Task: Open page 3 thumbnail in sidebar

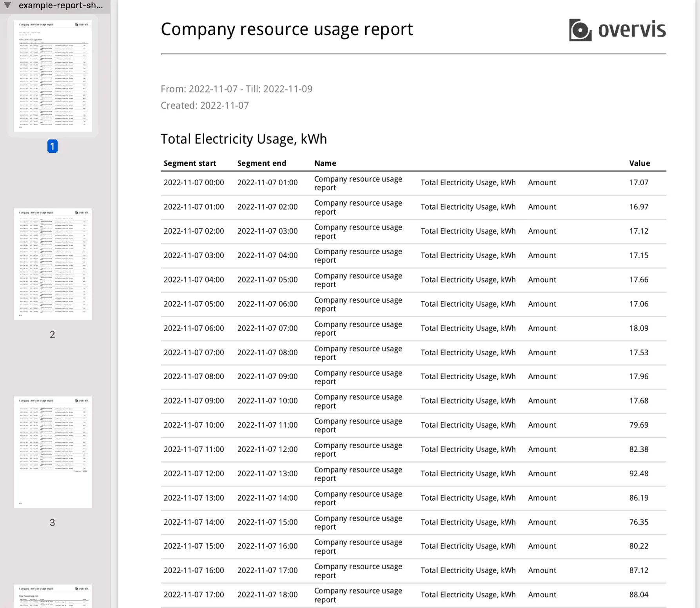Action: click(x=53, y=452)
